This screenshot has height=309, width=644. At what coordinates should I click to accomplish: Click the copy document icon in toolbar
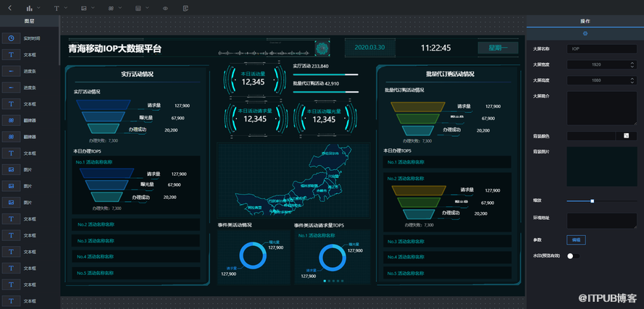coord(186,8)
